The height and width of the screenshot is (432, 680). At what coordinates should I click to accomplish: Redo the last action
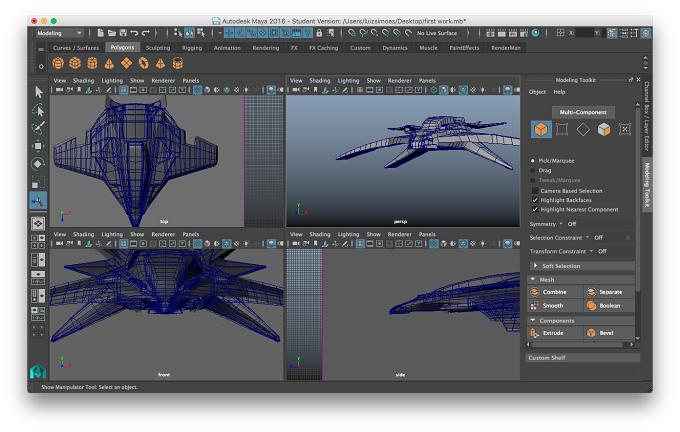(x=146, y=33)
